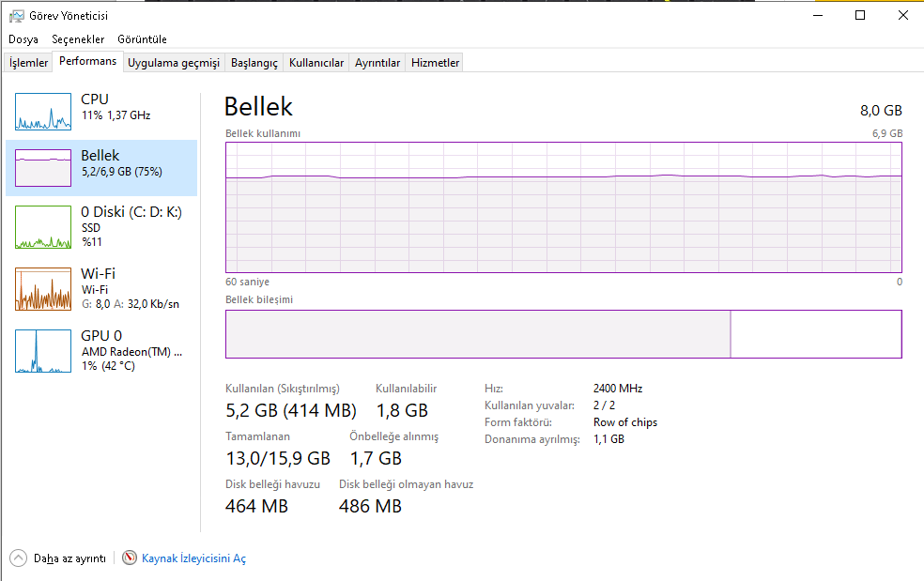Open the Görüntüle menu
This screenshot has width=924, height=581.
142,39
